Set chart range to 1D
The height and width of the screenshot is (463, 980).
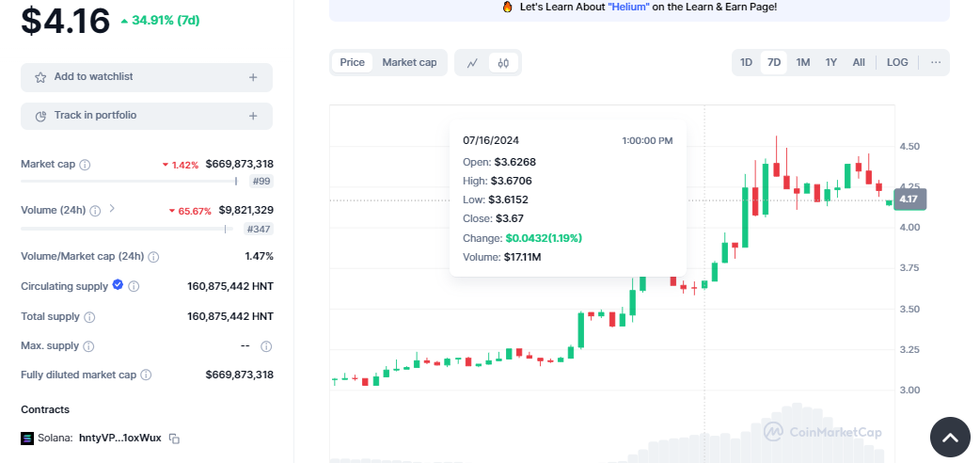(746, 62)
